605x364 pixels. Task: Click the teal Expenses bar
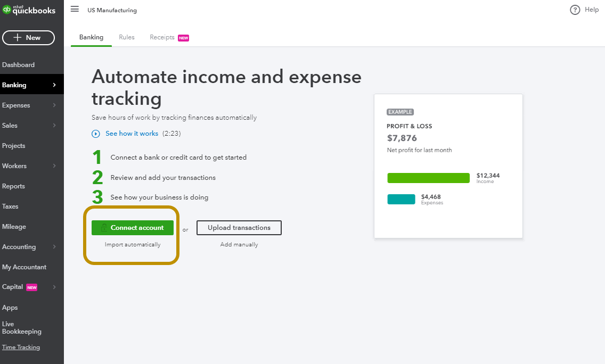click(x=401, y=200)
